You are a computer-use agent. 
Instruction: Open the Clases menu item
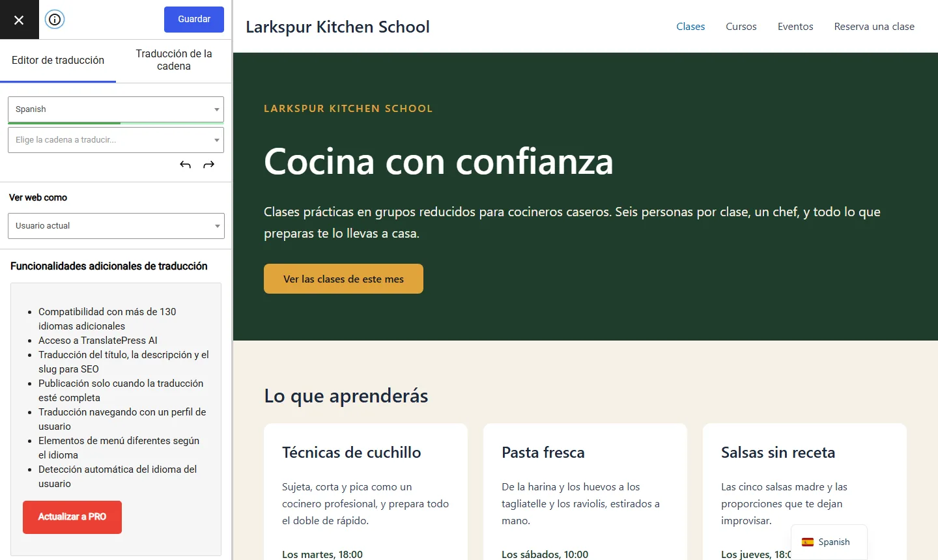(690, 27)
